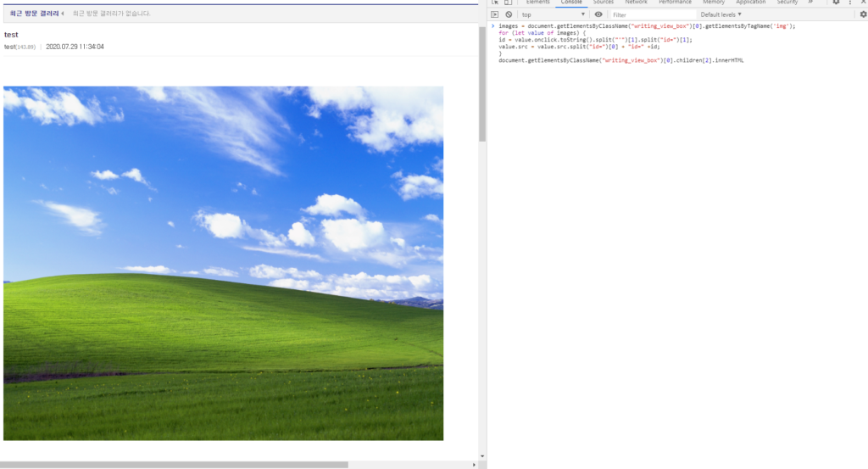The width and height of the screenshot is (868, 469).
Task: Switch to the Memory tab
Action: tap(714, 3)
